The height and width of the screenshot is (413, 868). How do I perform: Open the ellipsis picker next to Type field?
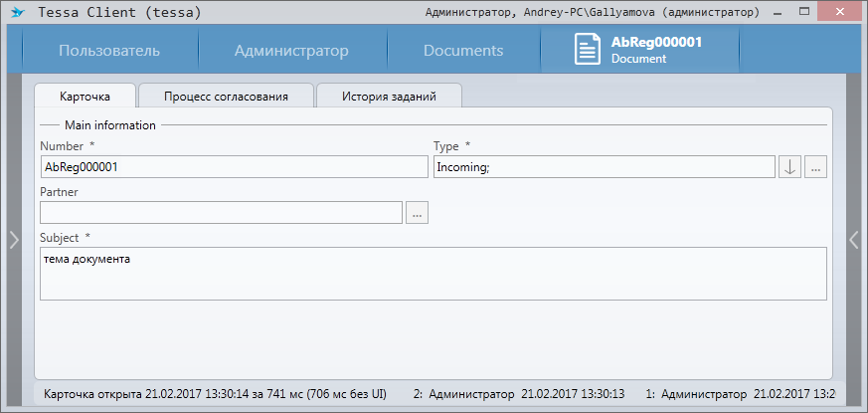coord(815,167)
